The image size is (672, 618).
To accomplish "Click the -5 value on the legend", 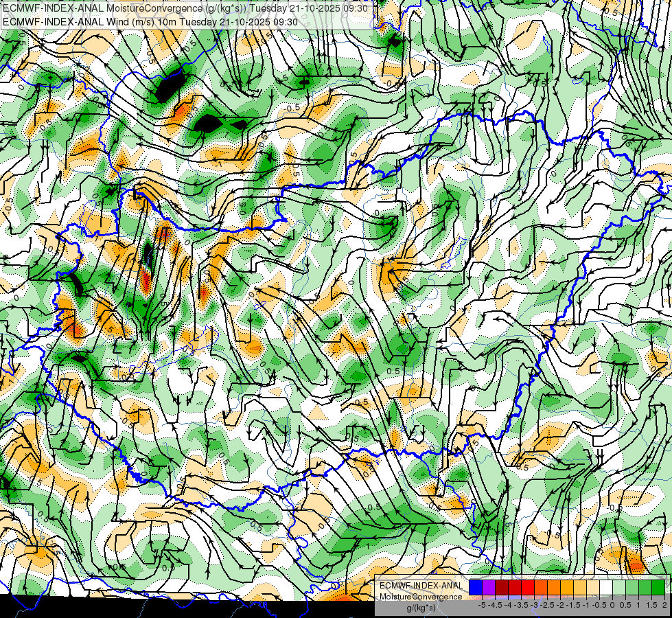I will [x=482, y=605].
